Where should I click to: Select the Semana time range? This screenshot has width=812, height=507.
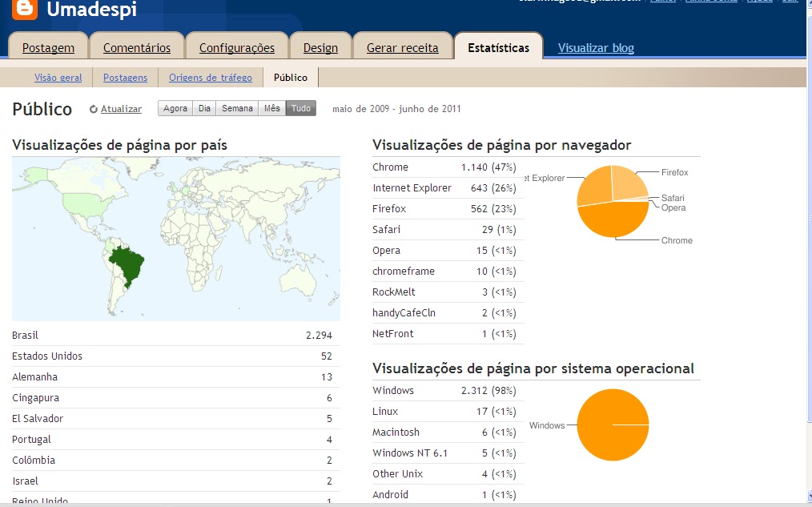point(237,108)
